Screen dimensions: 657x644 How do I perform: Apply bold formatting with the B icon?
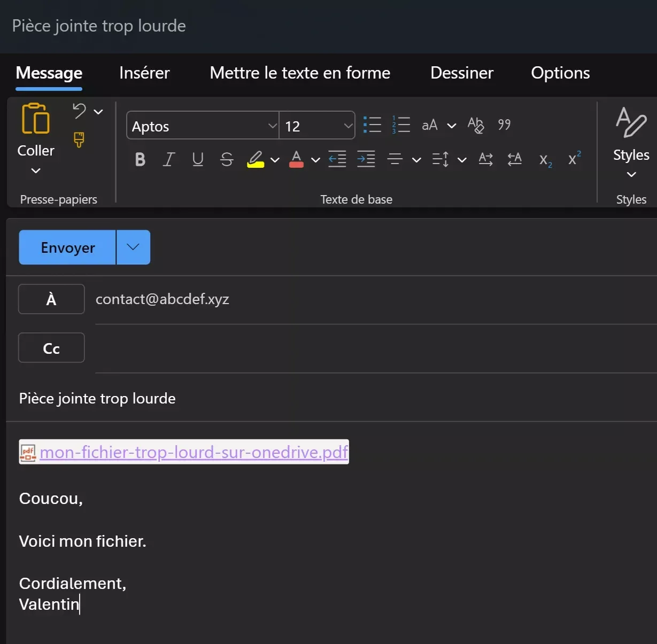coord(140,159)
